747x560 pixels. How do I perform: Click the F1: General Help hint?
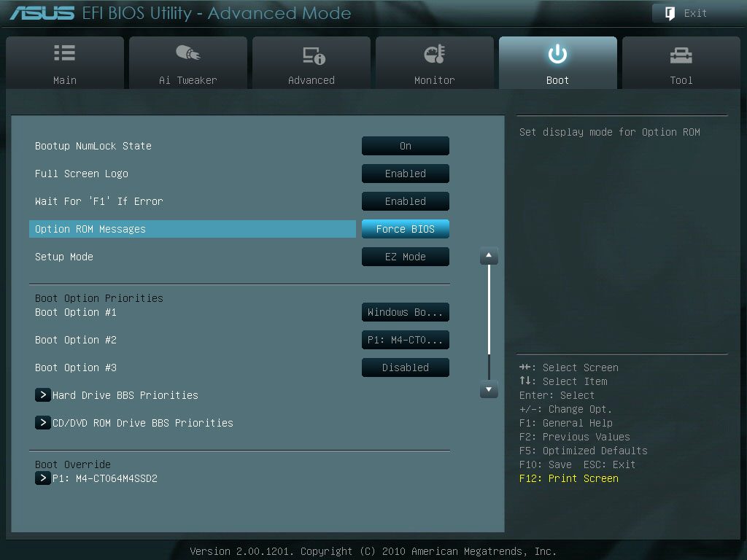565,423
